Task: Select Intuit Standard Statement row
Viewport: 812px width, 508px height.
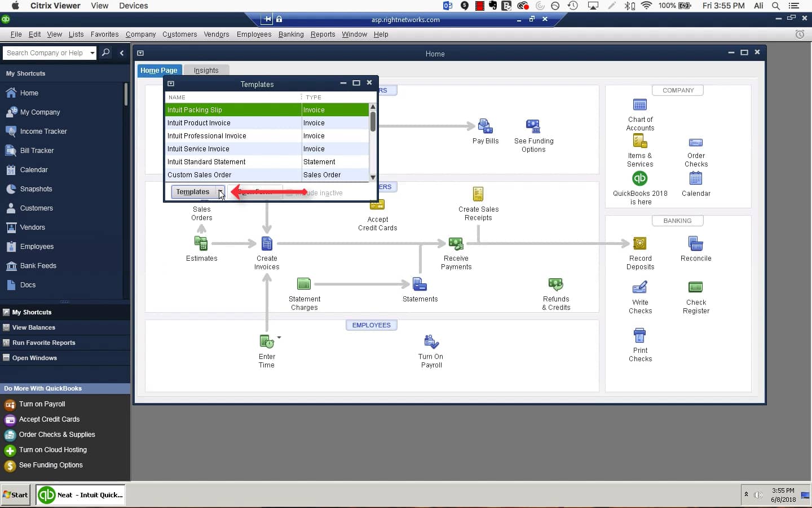Action: pos(267,162)
